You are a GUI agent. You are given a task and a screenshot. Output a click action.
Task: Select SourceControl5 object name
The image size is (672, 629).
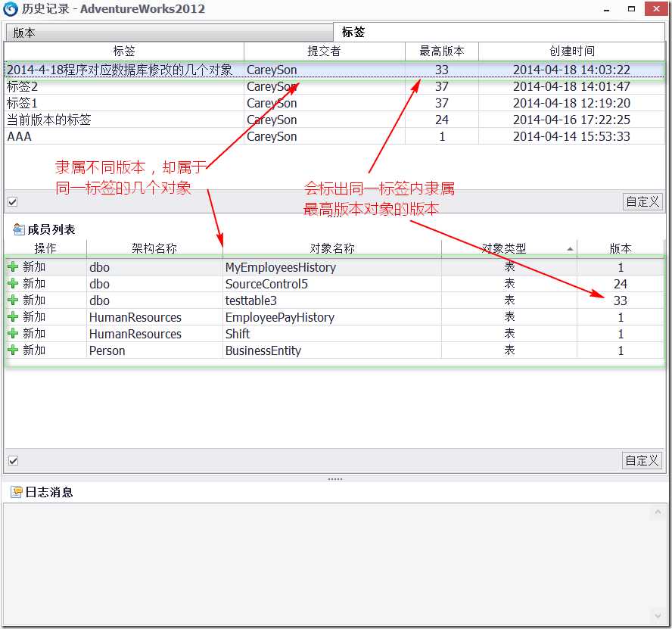coord(266,284)
